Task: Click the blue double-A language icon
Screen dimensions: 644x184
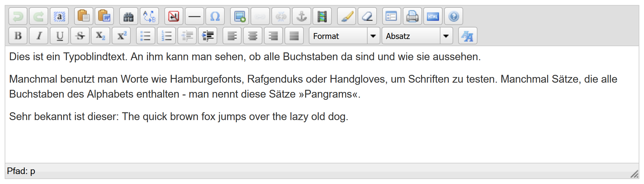Action: coord(468,36)
